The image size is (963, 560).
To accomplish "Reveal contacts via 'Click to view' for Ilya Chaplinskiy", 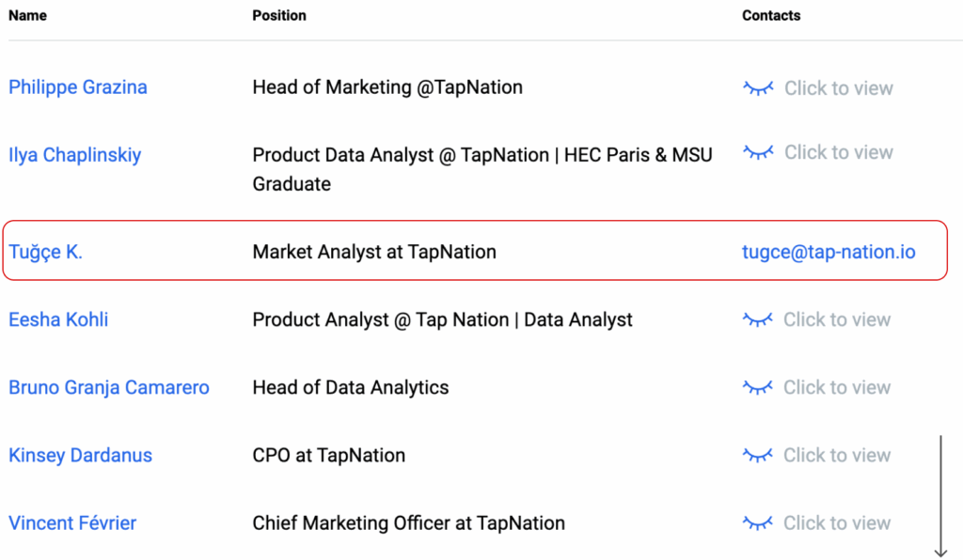I will 838,152.
